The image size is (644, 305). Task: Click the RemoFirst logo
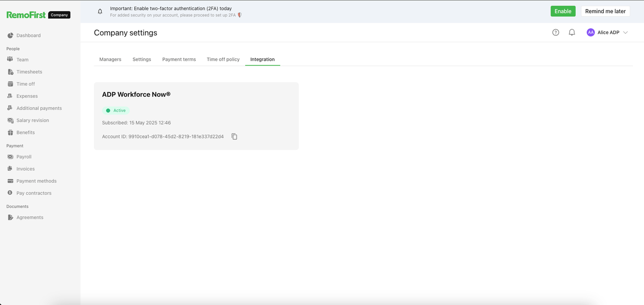click(x=26, y=15)
